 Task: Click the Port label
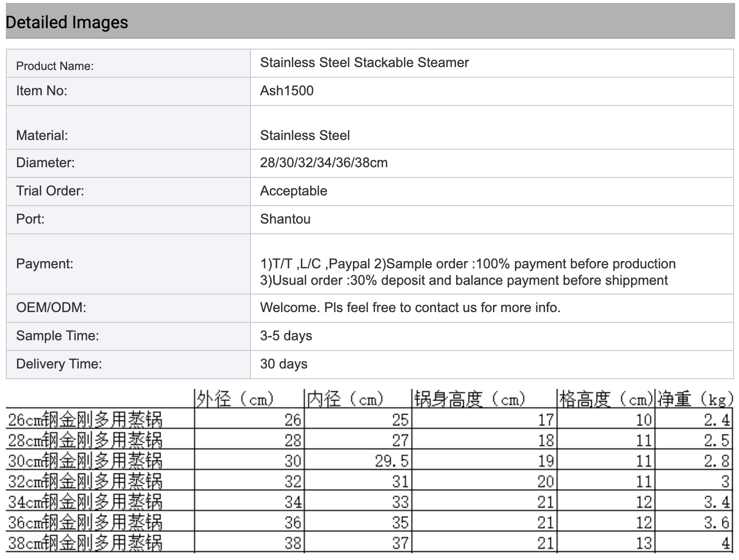tap(30, 219)
